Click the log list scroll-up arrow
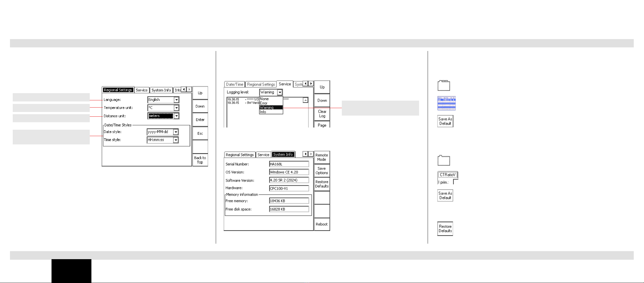The image size is (644, 283). (x=305, y=100)
